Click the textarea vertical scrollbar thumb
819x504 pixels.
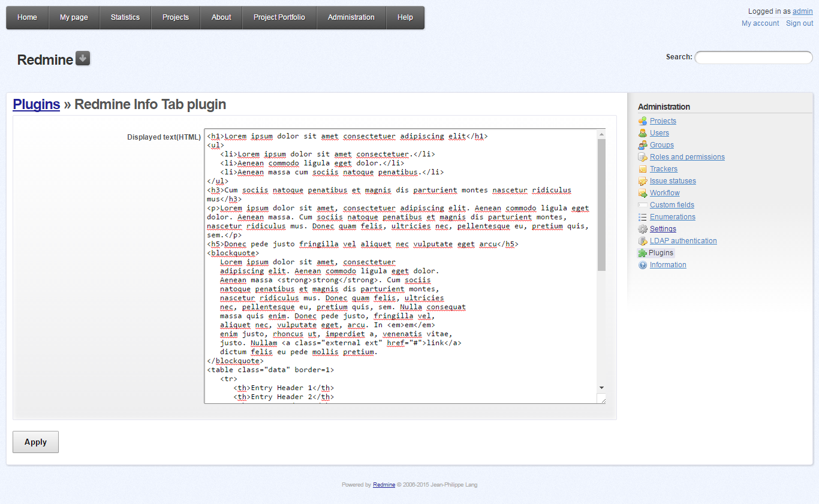(601, 204)
